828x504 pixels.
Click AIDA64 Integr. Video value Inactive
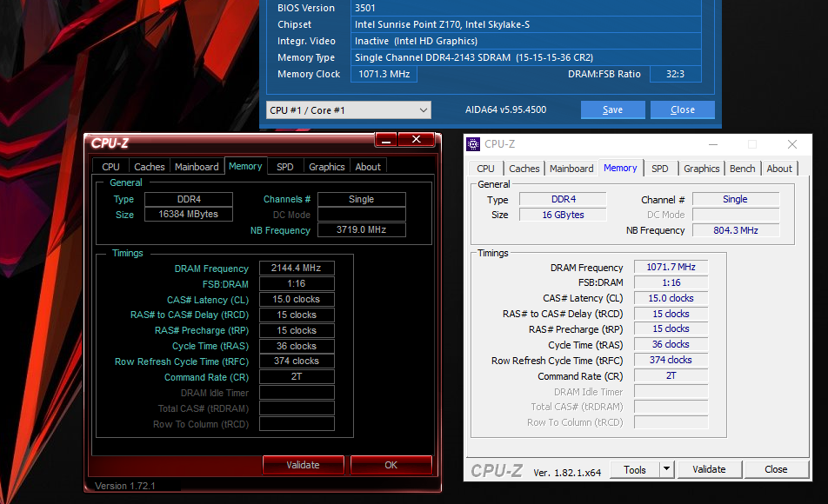pos(526,41)
